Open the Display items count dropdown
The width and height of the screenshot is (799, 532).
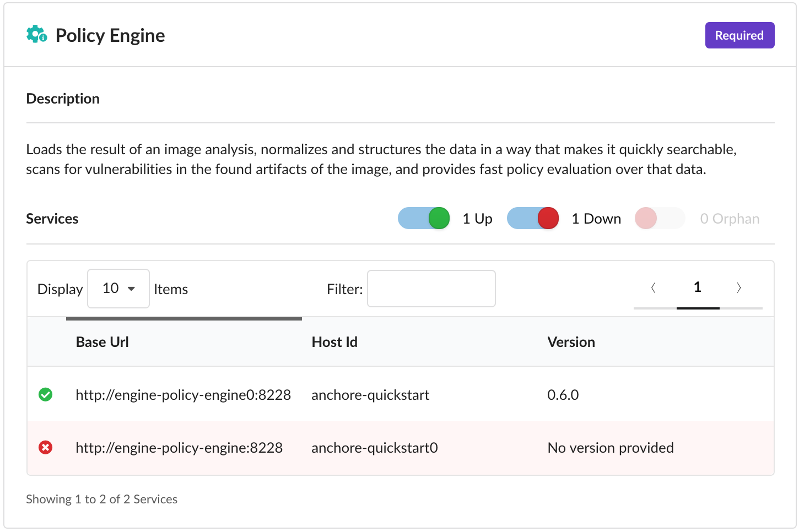[118, 289]
